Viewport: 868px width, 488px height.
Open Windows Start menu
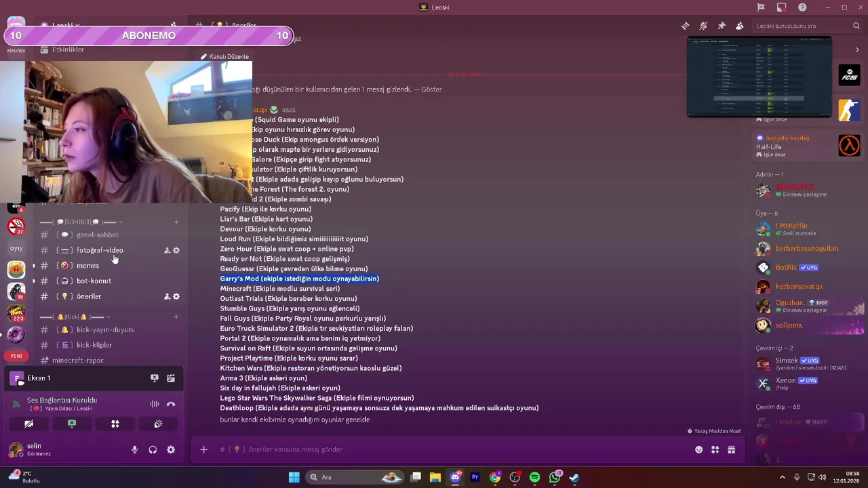click(x=294, y=477)
